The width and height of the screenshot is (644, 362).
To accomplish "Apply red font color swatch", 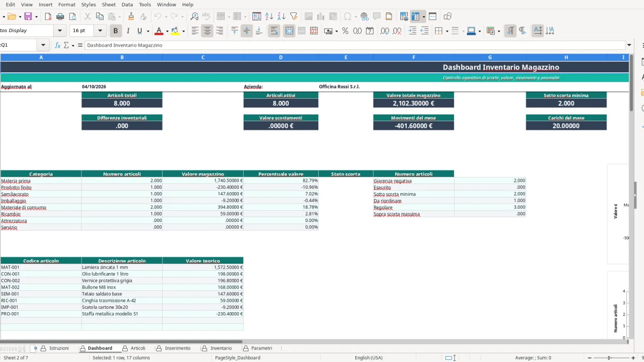I will pyautogui.click(x=159, y=31).
